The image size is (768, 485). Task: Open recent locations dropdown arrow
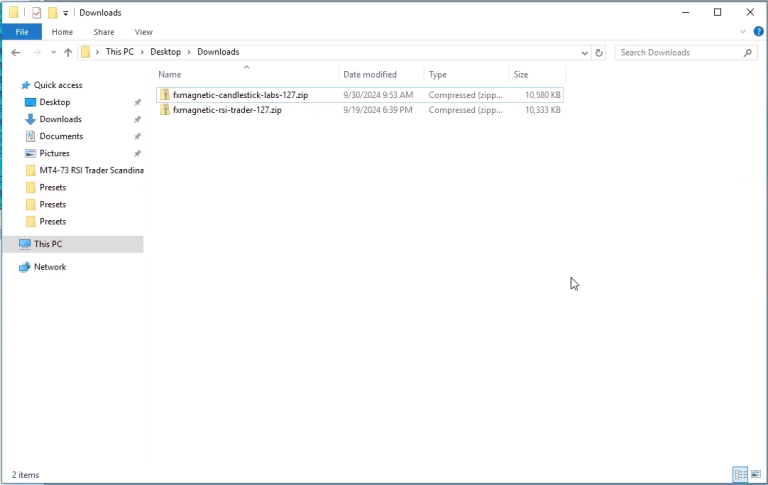[x=53, y=52]
